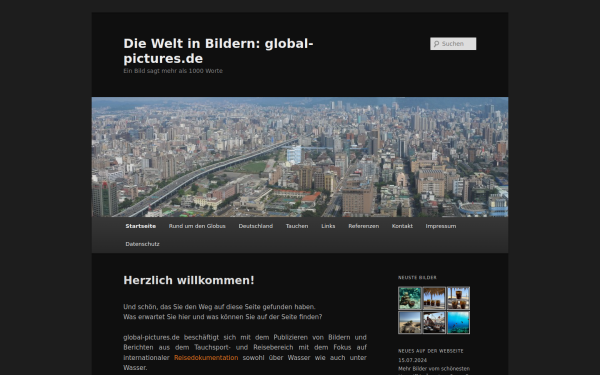Open the Startseite menu item
The image size is (600, 375).
tap(141, 226)
